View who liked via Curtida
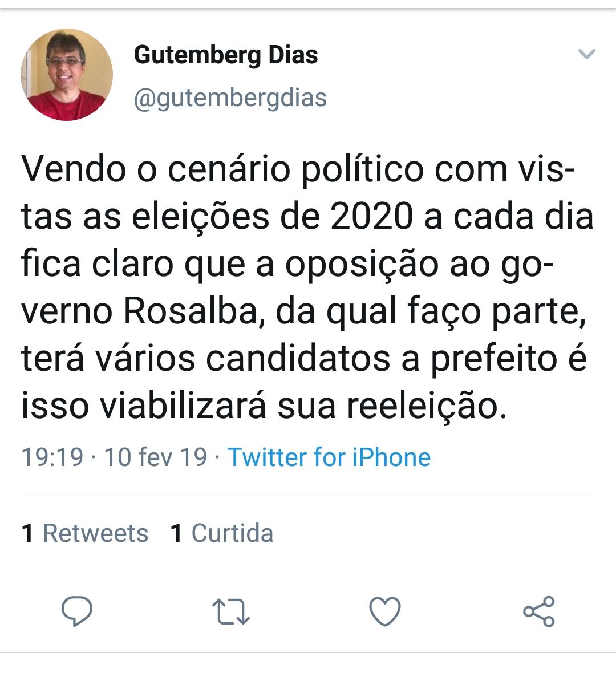The image size is (616, 673). [x=232, y=533]
